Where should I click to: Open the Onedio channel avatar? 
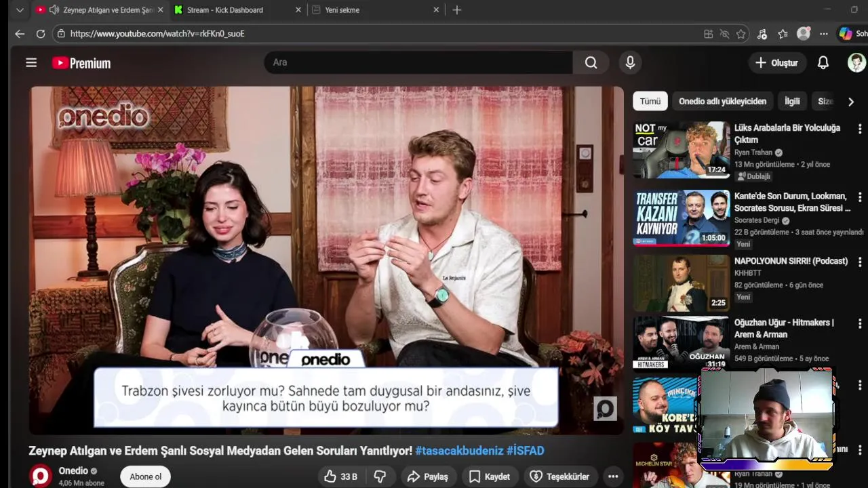point(41,476)
